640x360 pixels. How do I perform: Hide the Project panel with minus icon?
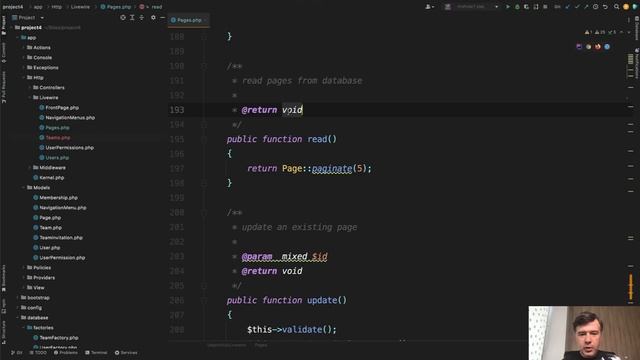(x=162, y=18)
